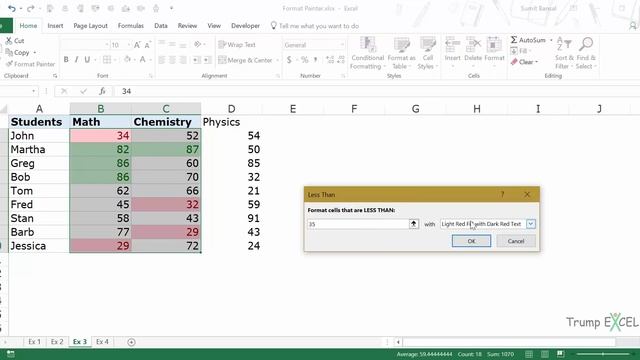Image resolution: width=640 pixels, height=360 pixels.
Task: Open Cell Styles gallery
Action: click(427, 53)
